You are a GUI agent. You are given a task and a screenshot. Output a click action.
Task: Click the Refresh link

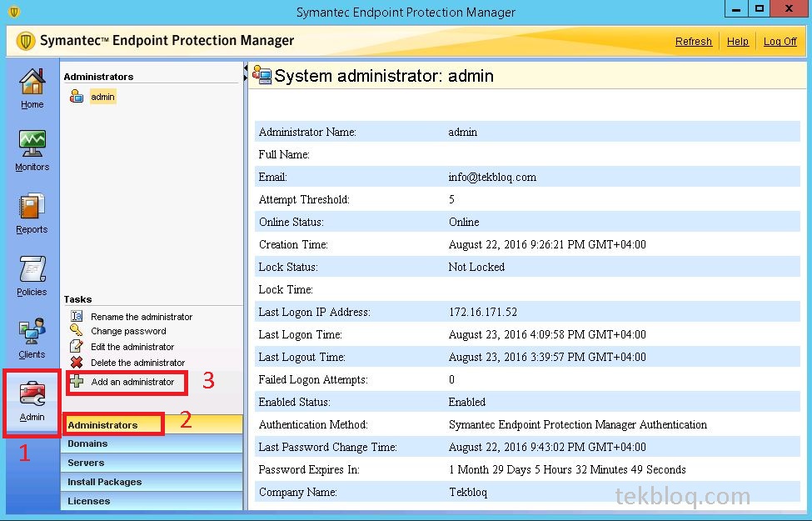(694, 42)
